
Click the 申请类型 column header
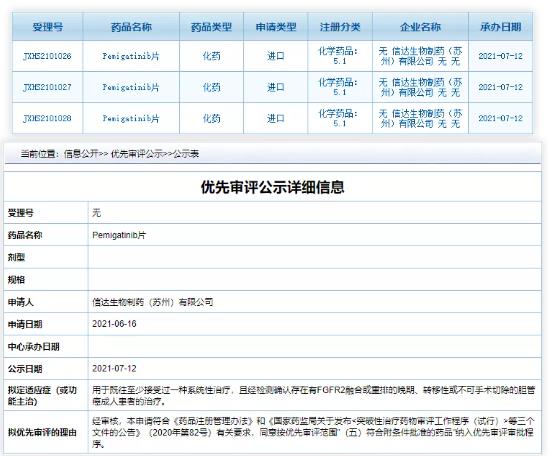pos(276,27)
